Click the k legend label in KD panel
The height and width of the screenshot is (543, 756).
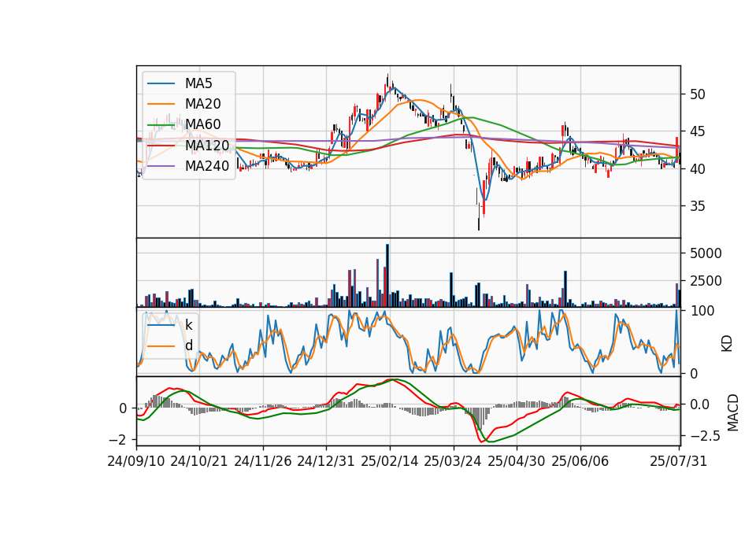[188, 325]
